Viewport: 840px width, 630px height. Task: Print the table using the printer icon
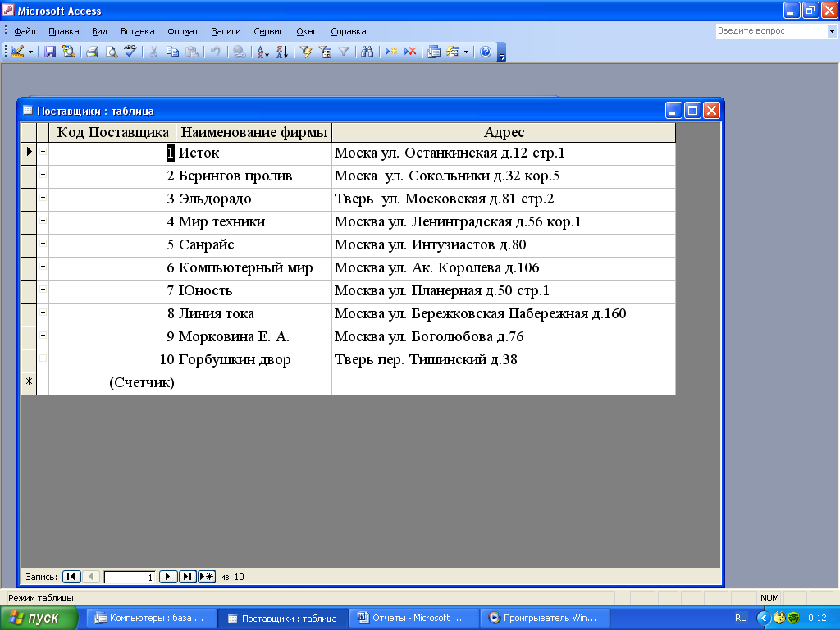click(92, 52)
